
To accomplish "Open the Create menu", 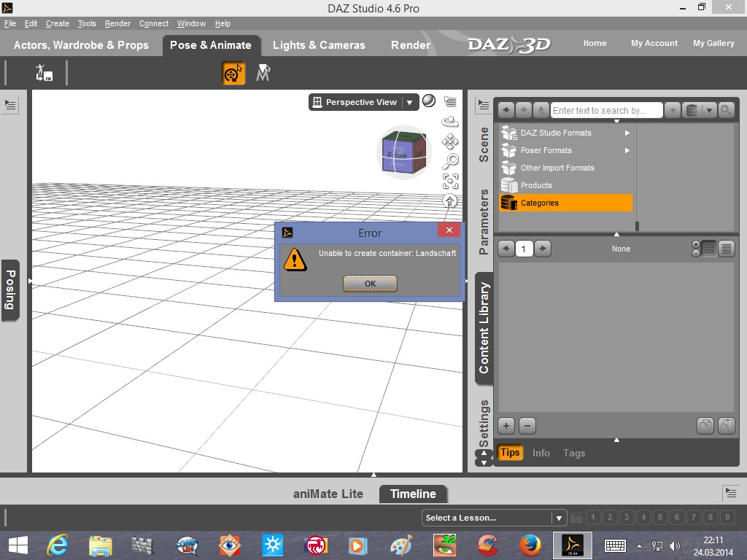I will (57, 23).
